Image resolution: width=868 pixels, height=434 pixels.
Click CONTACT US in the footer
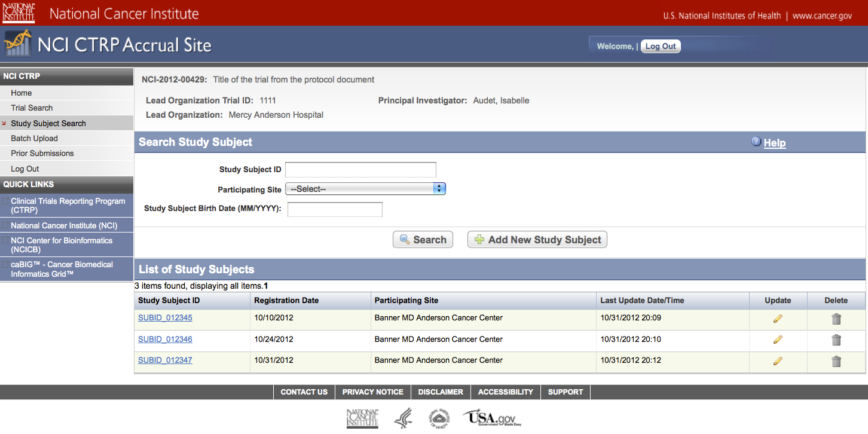[x=304, y=392]
